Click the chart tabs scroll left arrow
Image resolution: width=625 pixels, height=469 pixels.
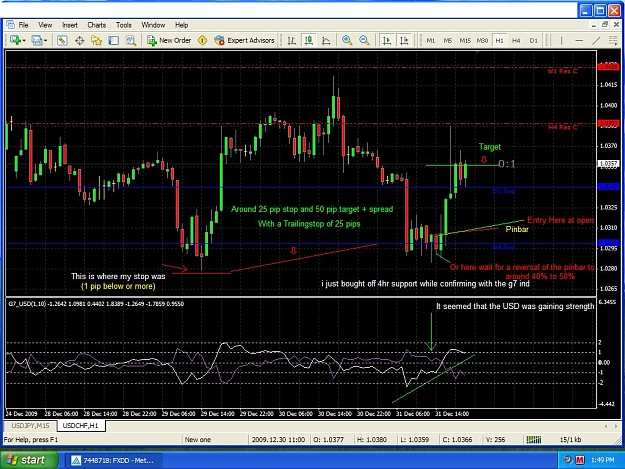(606, 426)
